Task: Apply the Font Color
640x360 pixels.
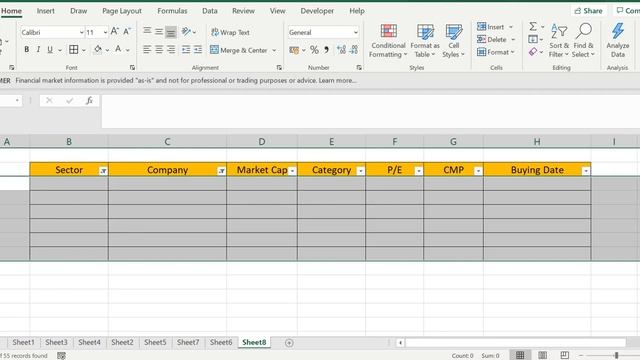Action: (118, 49)
